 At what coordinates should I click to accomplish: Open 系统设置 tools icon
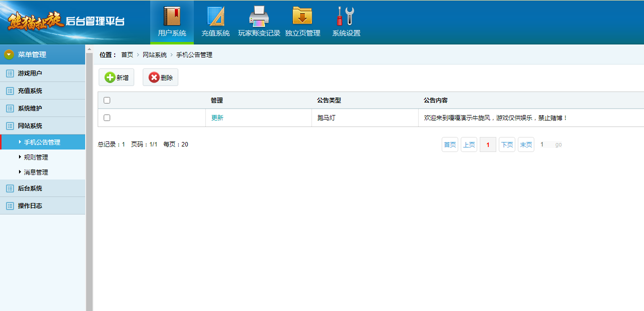(x=346, y=16)
